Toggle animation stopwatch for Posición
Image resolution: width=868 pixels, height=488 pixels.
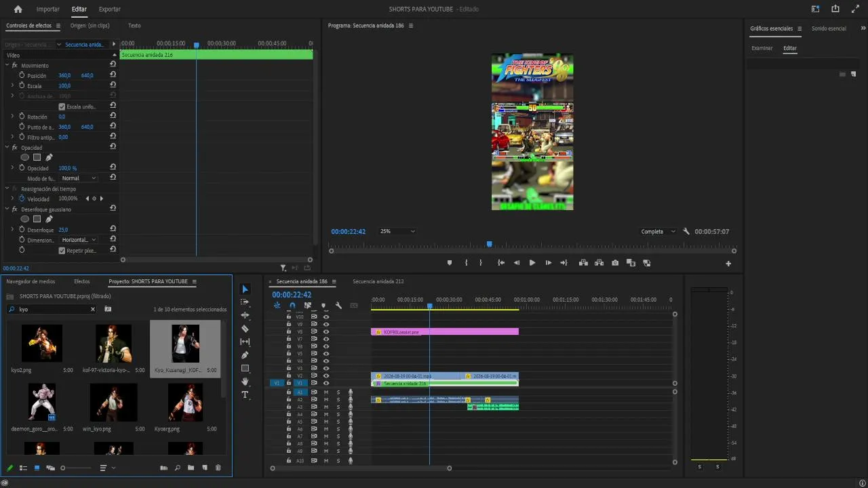pos(22,75)
